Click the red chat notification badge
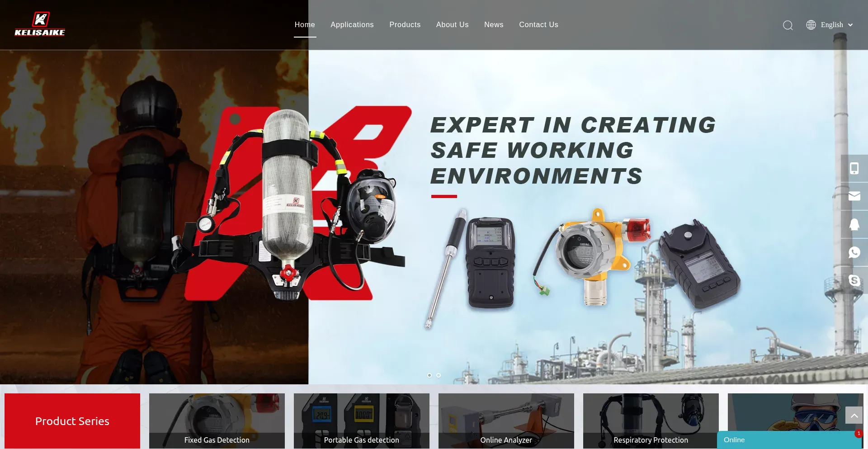Viewport: 868px width, 449px height. [x=859, y=433]
